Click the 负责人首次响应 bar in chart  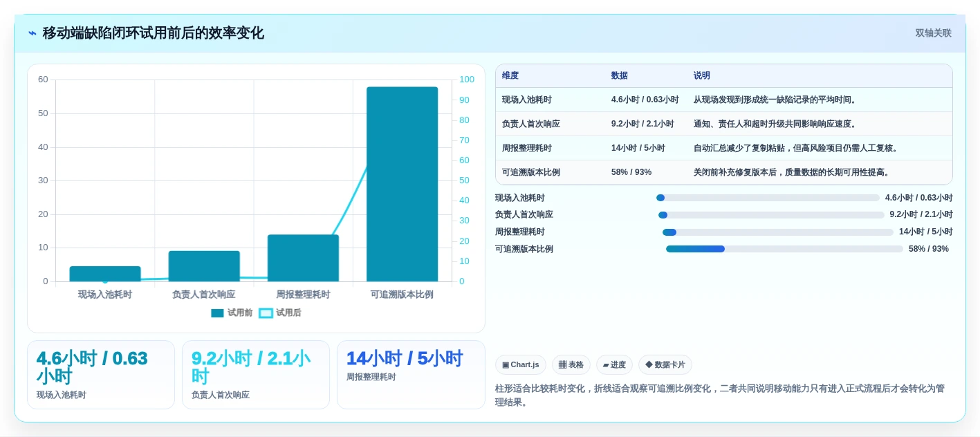pos(204,266)
